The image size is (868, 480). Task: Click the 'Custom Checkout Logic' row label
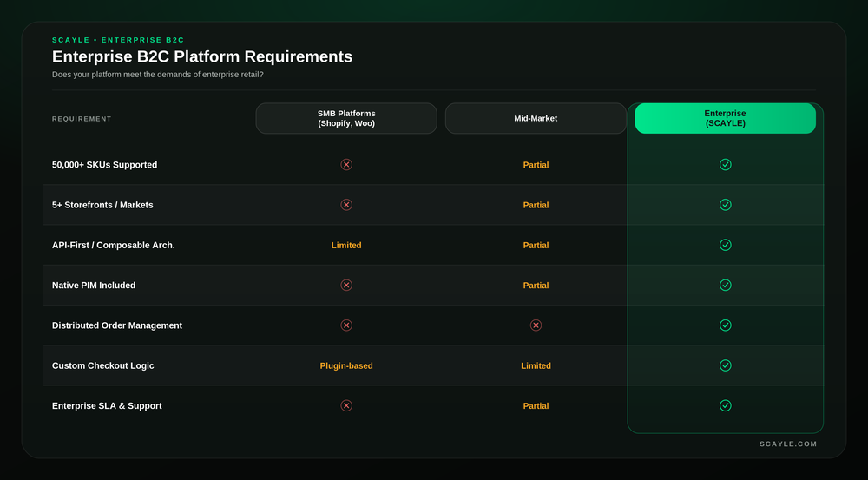(x=103, y=366)
